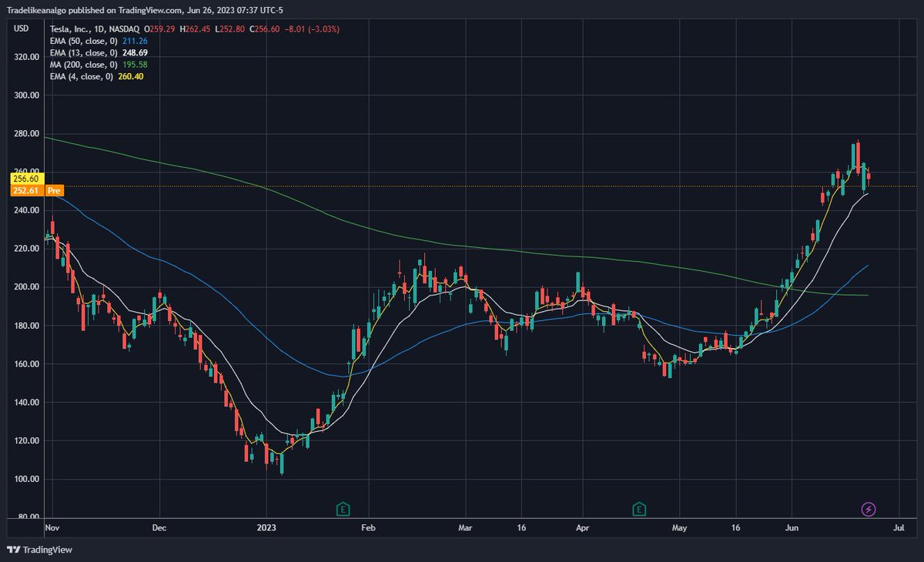Click the Nov label on time axis
This screenshot has height=562, width=924.
point(52,529)
